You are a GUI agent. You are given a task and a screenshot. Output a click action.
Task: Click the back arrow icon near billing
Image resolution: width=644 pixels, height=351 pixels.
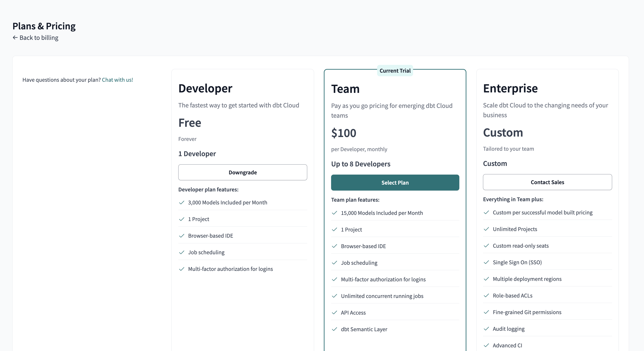tap(15, 38)
